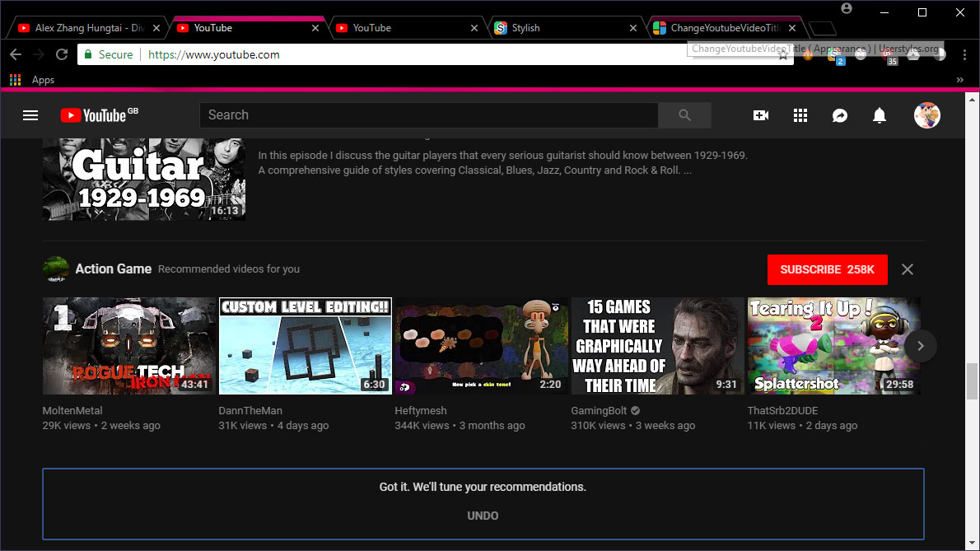Open the ThatSrb2DUDE channel link

[x=782, y=410]
